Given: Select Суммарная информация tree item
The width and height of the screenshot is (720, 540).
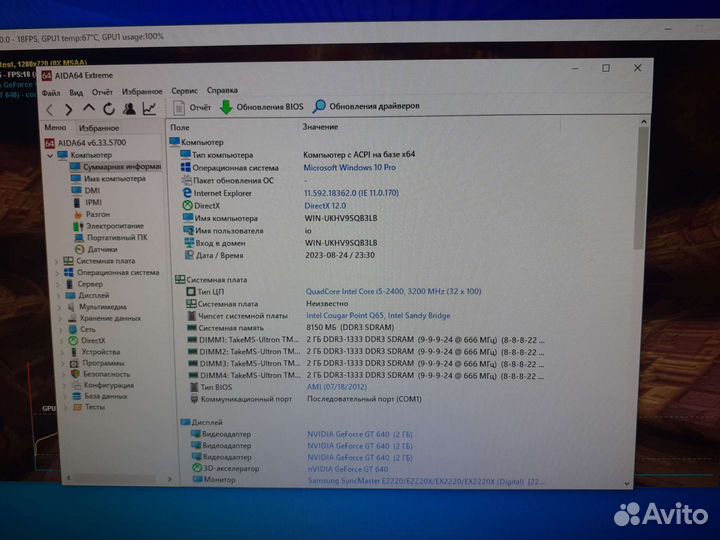Looking at the screenshot, I should pos(115,167).
